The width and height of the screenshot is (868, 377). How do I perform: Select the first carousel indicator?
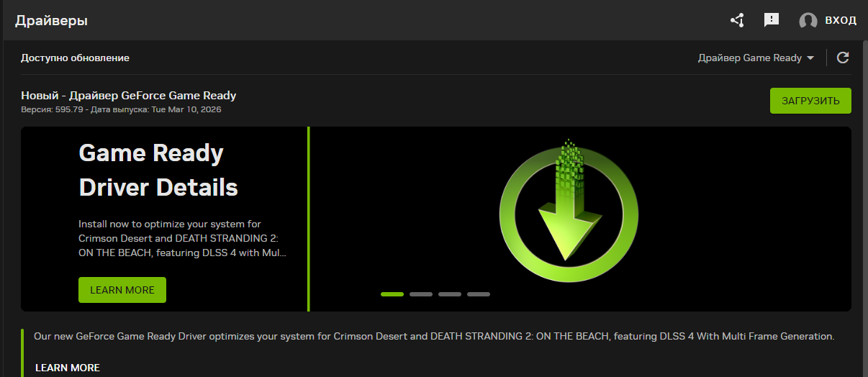(x=392, y=294)
